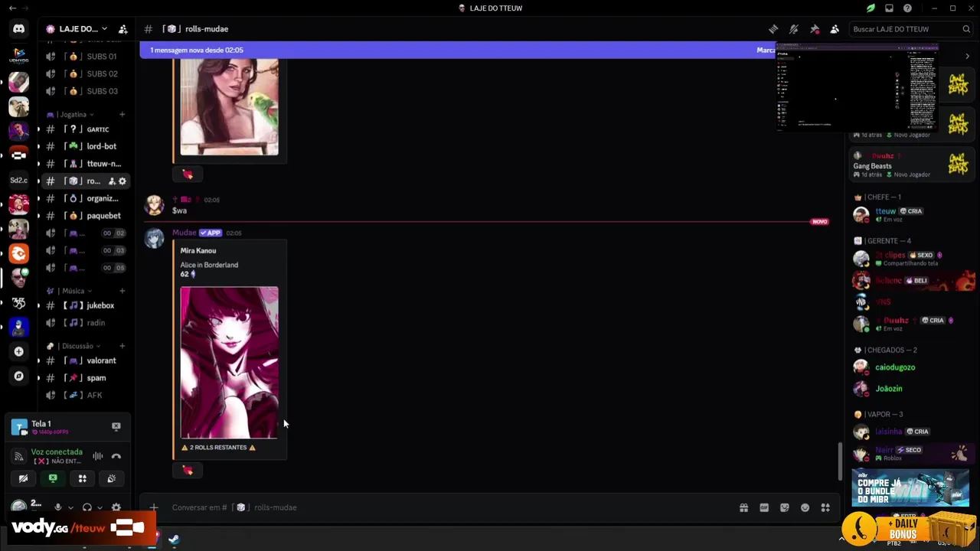Image resolution: width=980 pixels, height=551 pixels.
Task: Open the gift icon in message bar
Action: pyautogui.click(x=743, y=507)
